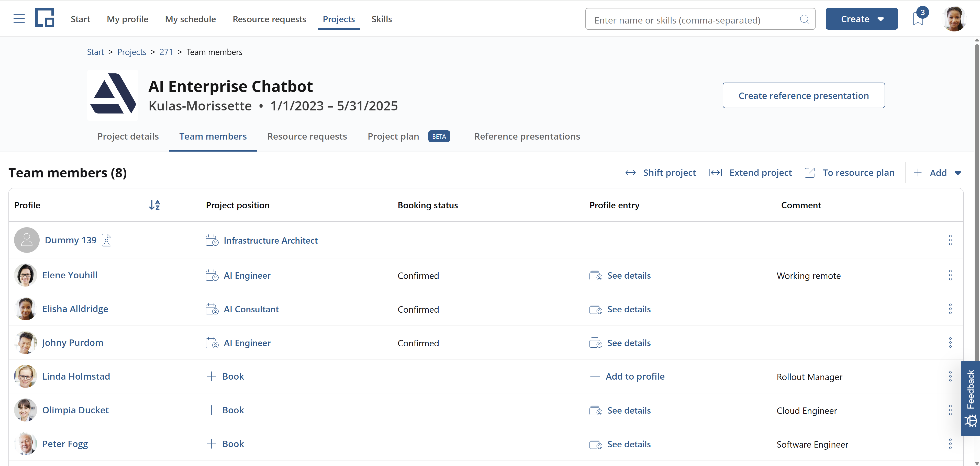Open the user avatar menu
980x466 pixels.
[954, 19]
